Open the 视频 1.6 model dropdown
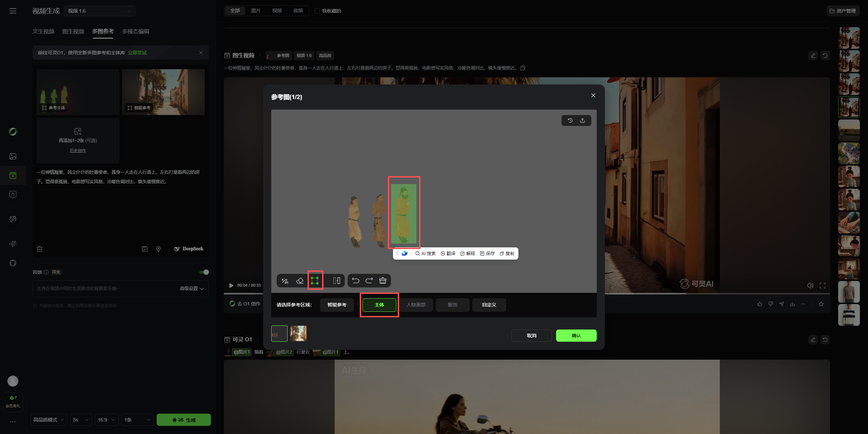The width and height of the screenshot is (868, 434). 99,11
